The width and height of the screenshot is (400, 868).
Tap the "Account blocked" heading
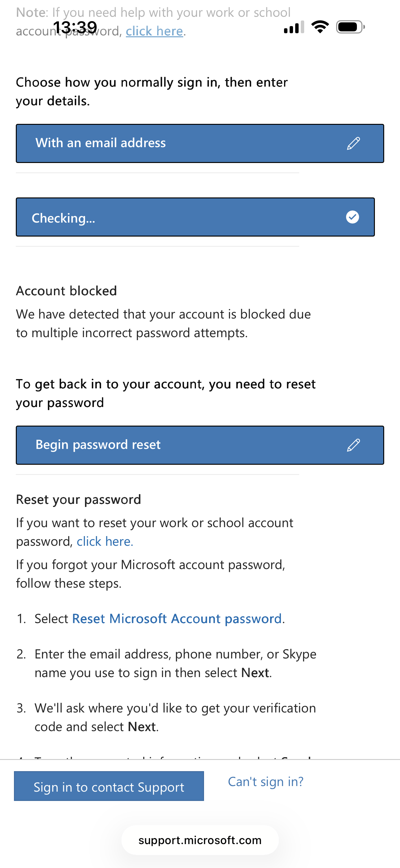tap(66, 291)
